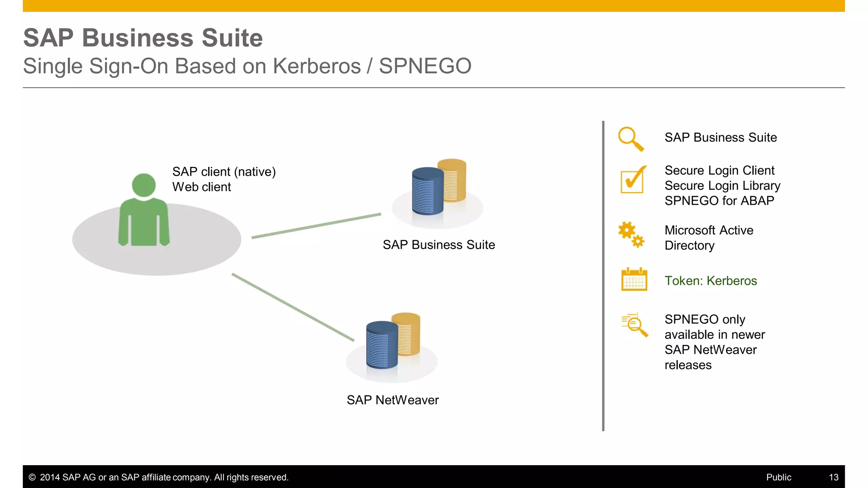Screen dimensions: 868x488
Task: Select the green user figure icon
Action: 144,210
